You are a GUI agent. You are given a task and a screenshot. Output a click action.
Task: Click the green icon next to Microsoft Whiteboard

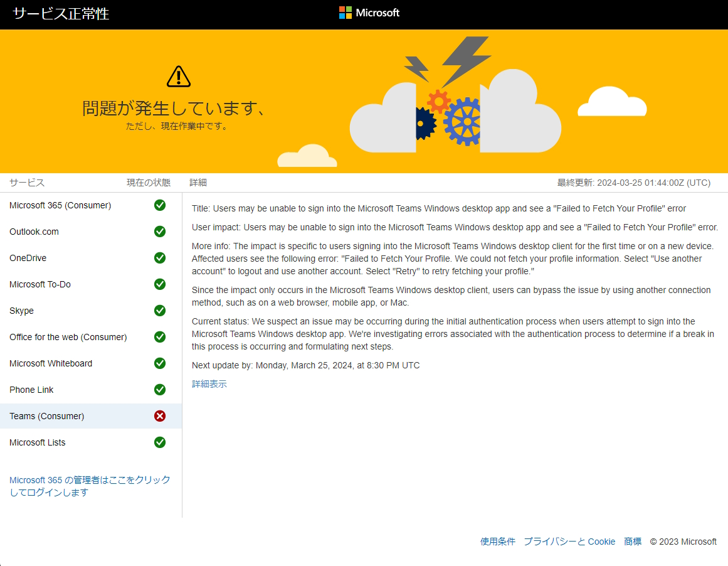[x=160, y=363]
